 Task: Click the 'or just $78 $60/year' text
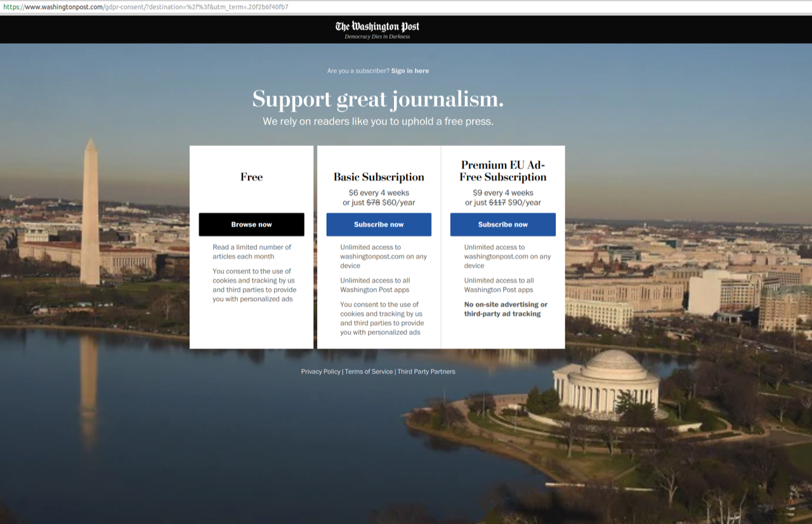coord(379,203)
